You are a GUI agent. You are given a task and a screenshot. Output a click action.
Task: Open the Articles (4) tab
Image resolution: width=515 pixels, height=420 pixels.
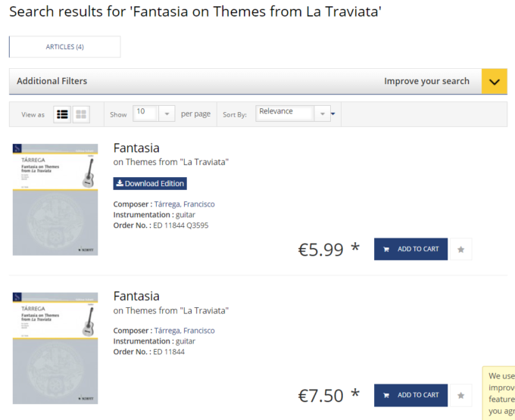point(64,47)
